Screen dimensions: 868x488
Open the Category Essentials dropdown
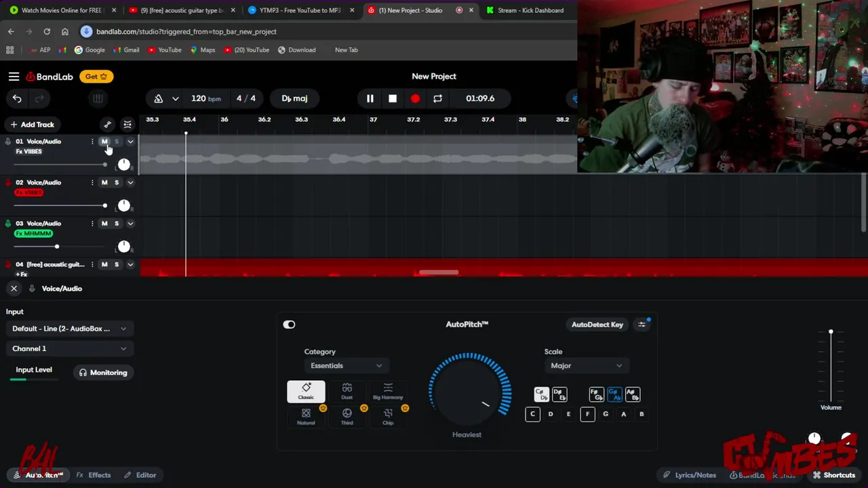(347, 366)
